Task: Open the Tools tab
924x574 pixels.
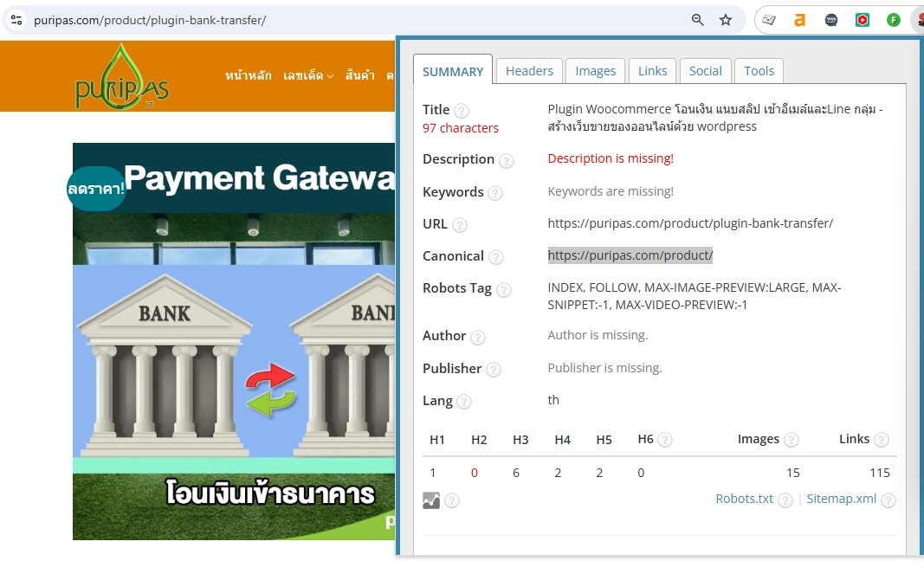Action: (759, 71)
